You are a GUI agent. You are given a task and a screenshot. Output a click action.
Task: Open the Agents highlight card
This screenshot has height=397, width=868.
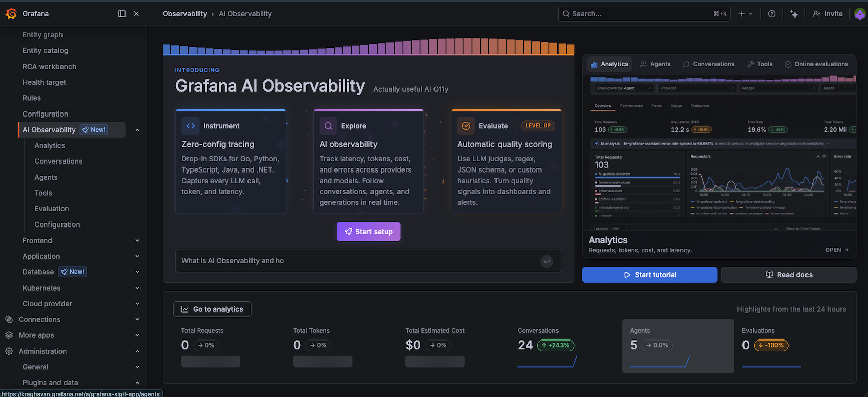coord(678,346)
